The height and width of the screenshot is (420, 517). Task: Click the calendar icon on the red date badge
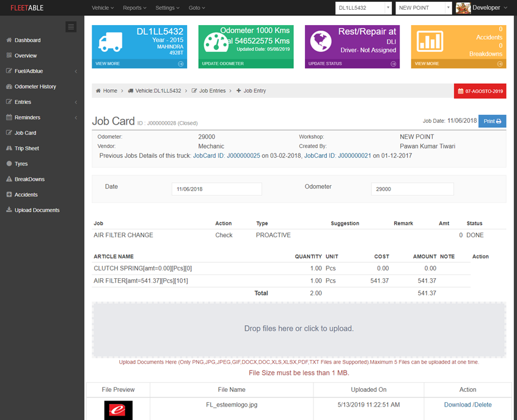click(x=461, y=90)
